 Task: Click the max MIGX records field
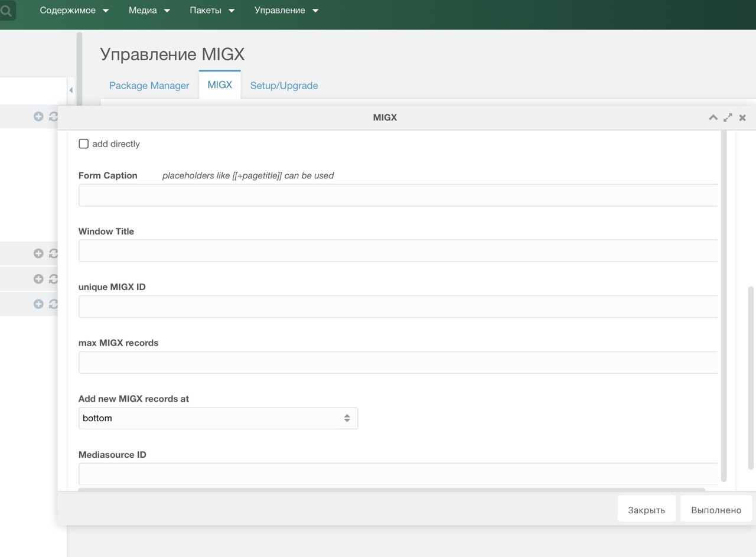398,362
